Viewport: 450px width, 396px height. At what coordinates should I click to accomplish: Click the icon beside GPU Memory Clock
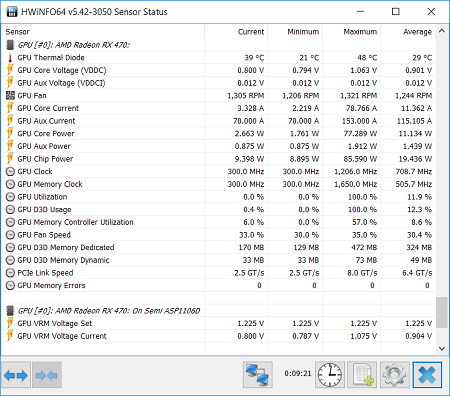10,184
